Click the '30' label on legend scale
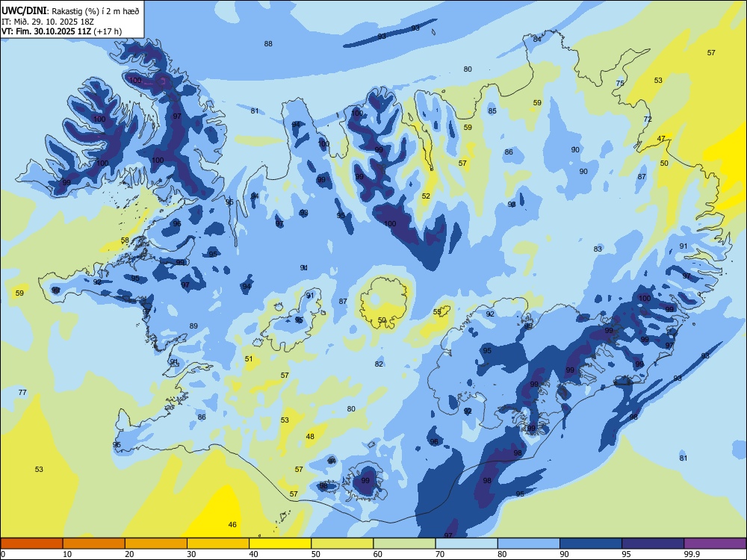 tap(191, 554)
